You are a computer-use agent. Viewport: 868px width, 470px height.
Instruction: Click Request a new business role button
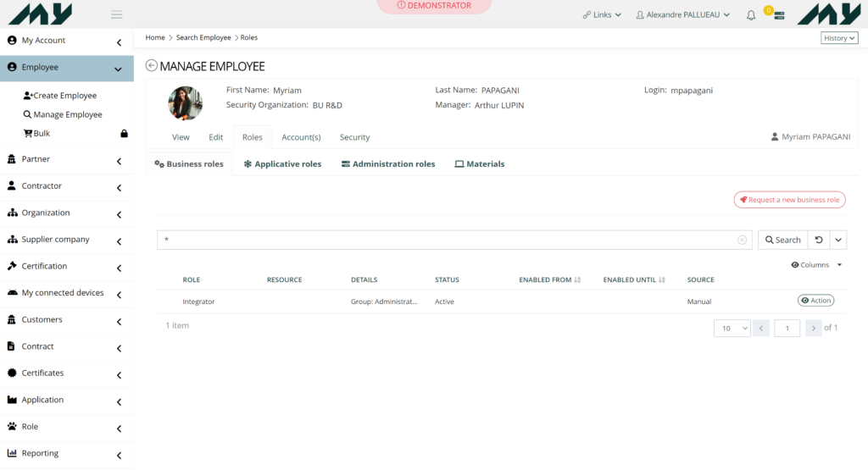pyautogui.click(x=789, y=200)
